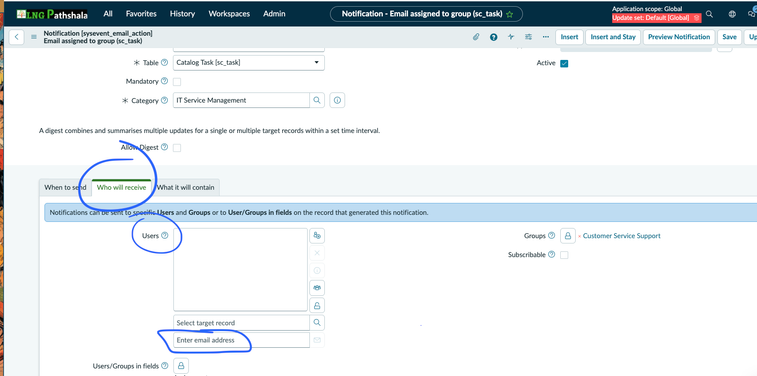Click help icon beside Subscribable label
Screen dimensions: 757x376
click(551, 254)
